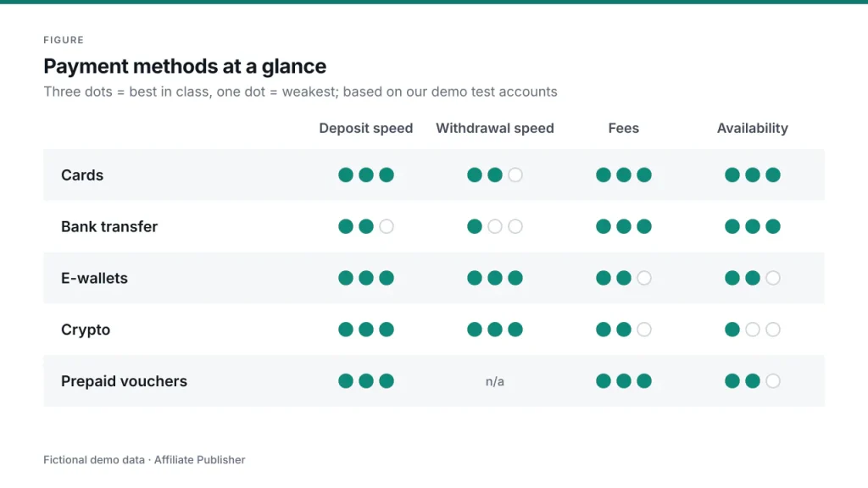Screen dimensions: 868x488
Task: Click the 'Fees' column header
Action: 624,129
